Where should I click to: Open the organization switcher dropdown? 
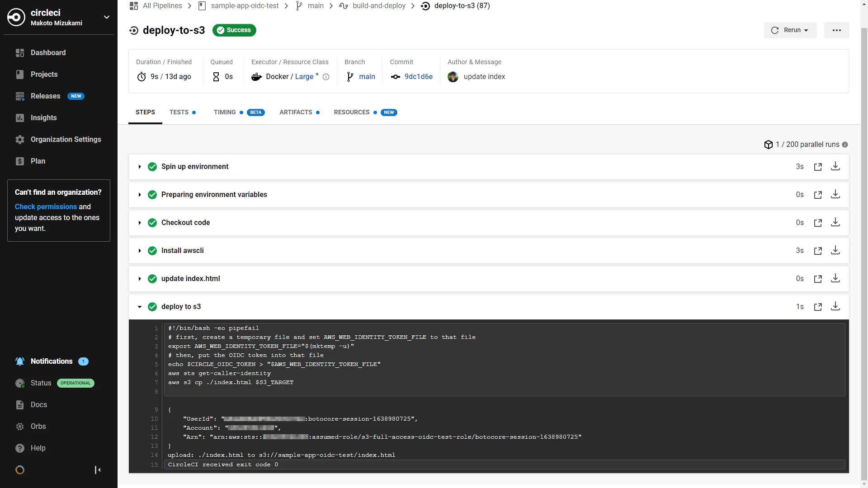coord(107,17)
